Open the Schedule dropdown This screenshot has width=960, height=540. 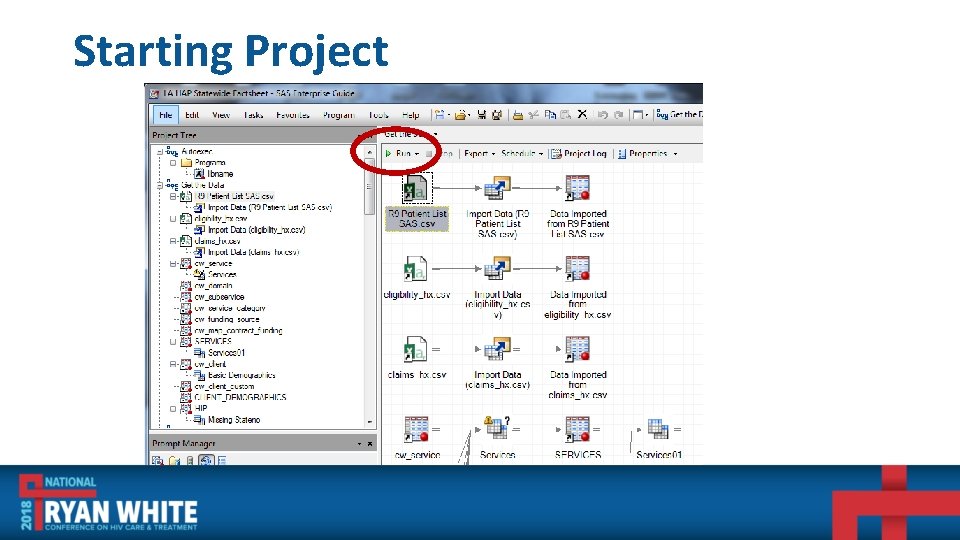point(522,154)
